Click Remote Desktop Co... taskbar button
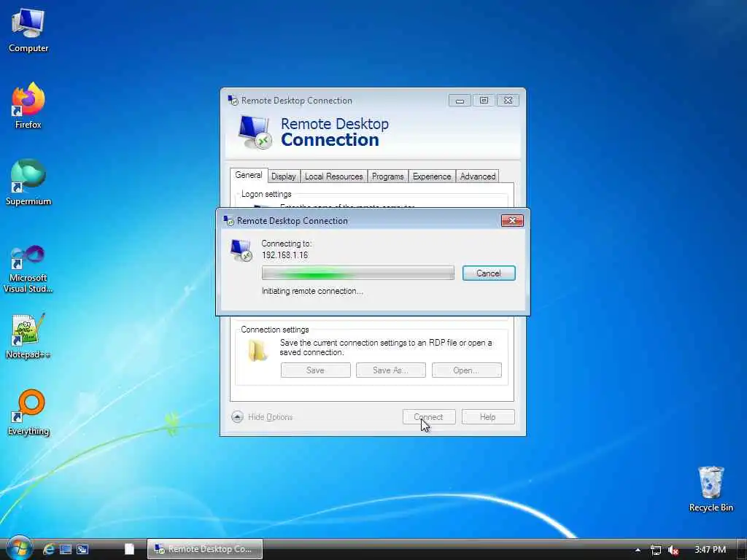This screenshot has height=560, width=747. tap(205, 549)
